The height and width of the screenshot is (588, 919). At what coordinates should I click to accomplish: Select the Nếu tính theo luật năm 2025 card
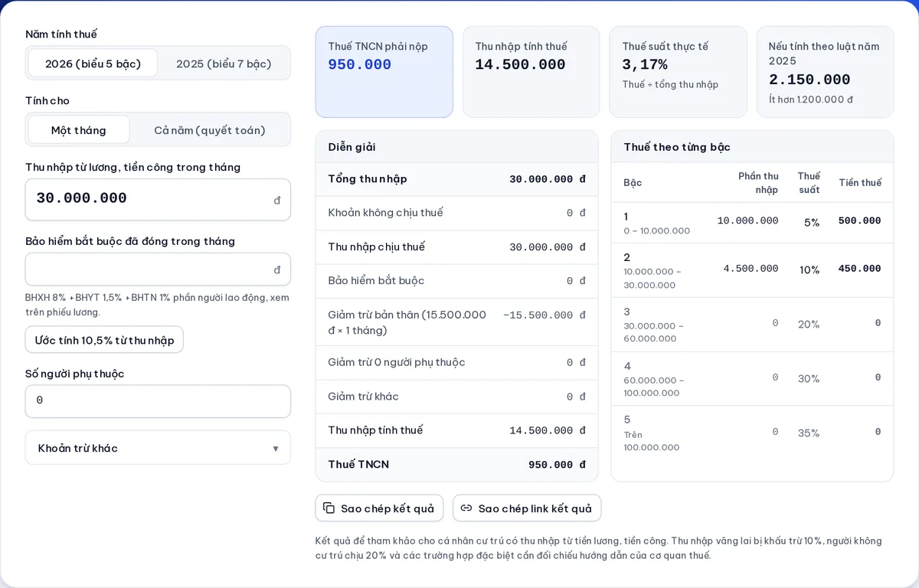[825, 72]
